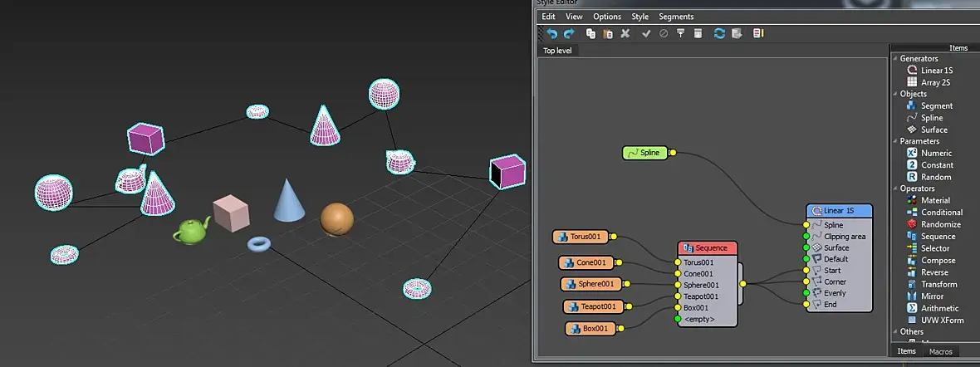The width and height of the screenshot is (980, 367).
Task: Select the orange Cone001 node
Action: pos(586,262)
